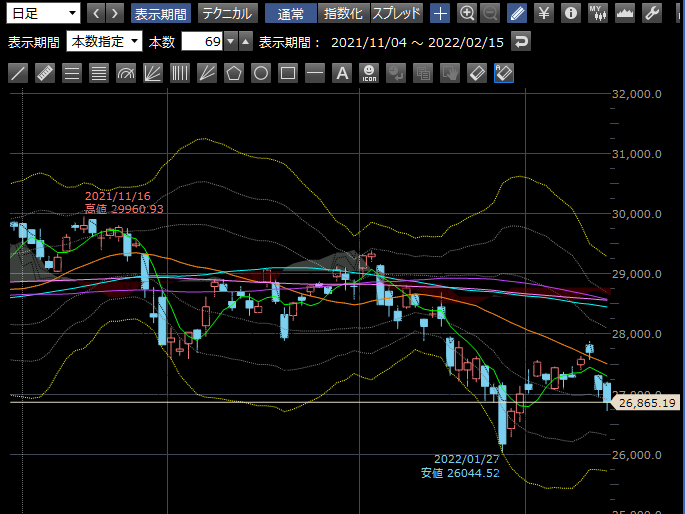Viewport: 685px width, 514px height.
Task: Switch to スプレッド chart mode
Action: (396, 14)
